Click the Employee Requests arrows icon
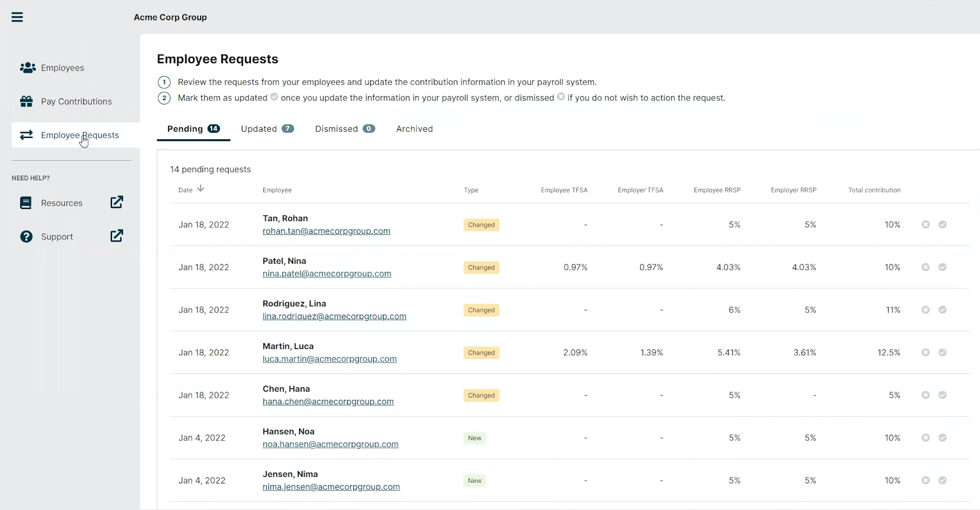 click(27, 135)
